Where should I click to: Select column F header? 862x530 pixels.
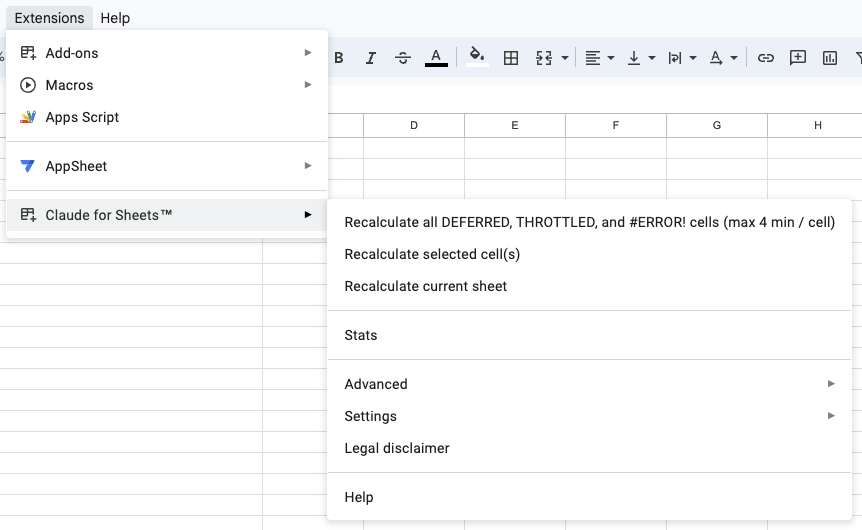point(616,125)
